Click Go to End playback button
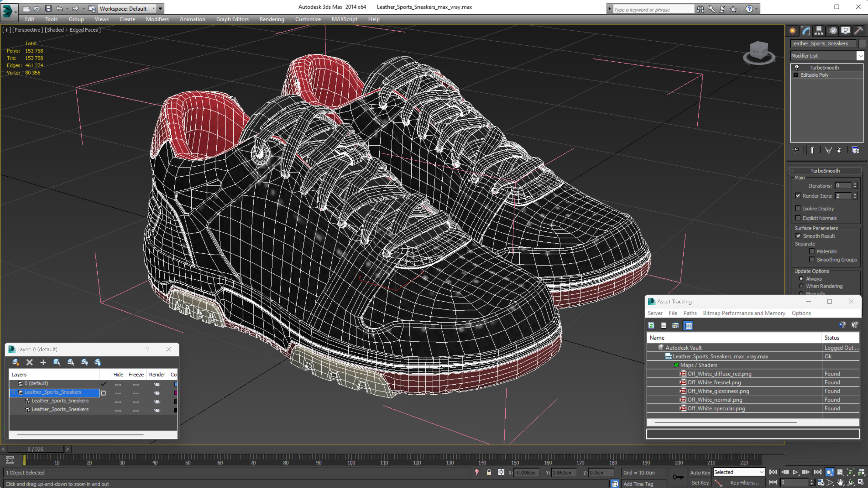 (x=817, y=472)
